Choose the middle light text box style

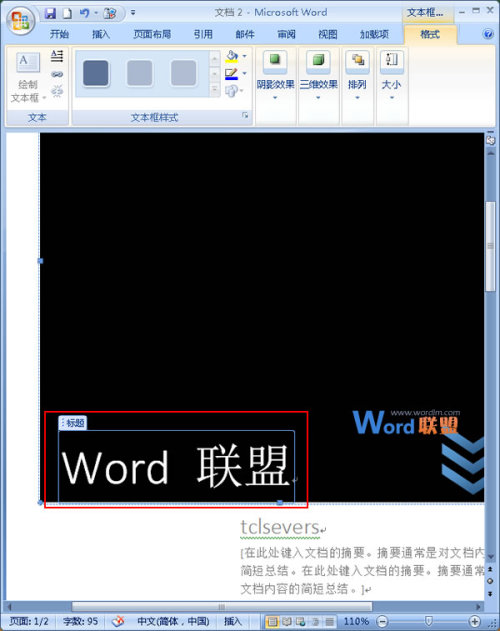click(x=139, y=73)
